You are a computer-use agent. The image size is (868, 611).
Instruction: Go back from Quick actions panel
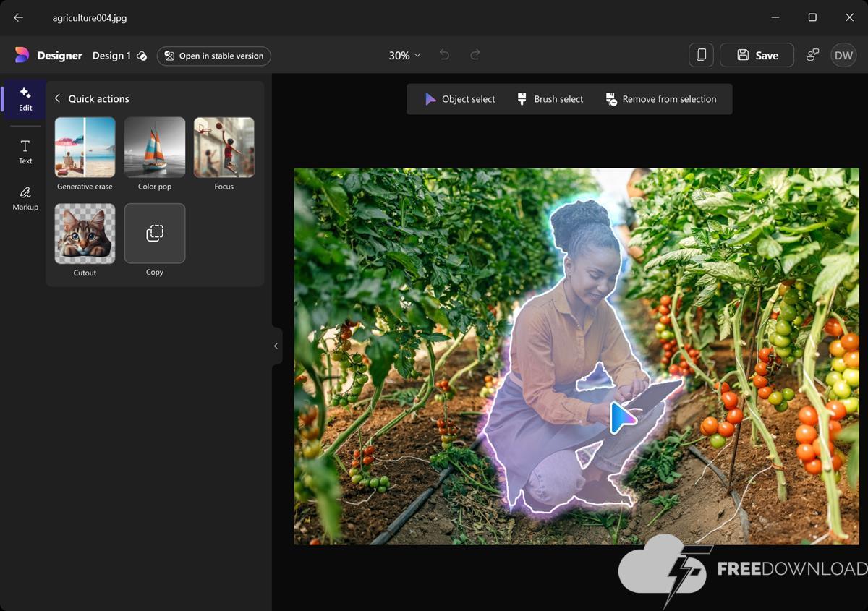[58, 98]
